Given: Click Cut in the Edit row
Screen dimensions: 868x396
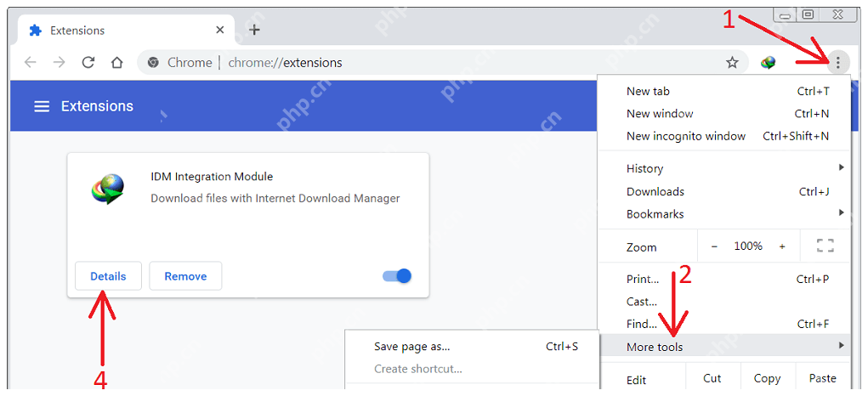Looking at the screenshot, I should click(x=712, y=378).
